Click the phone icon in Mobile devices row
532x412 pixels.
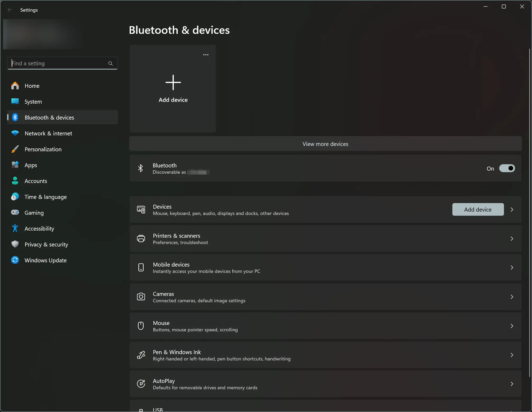141,268
